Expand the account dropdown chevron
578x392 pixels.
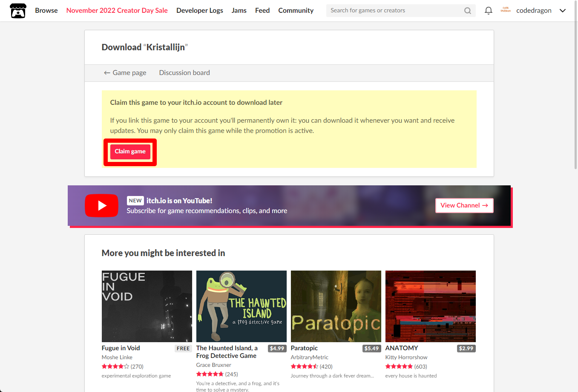[x=563, y=11]
